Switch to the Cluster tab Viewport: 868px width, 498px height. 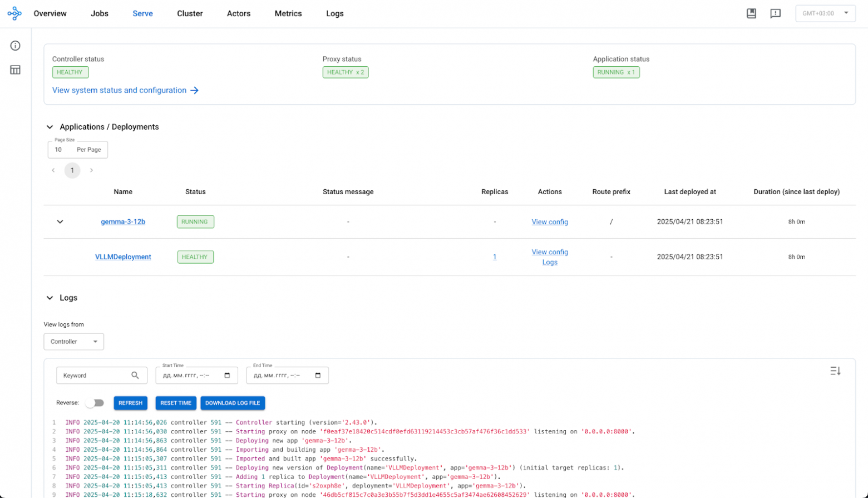(190, 13)
